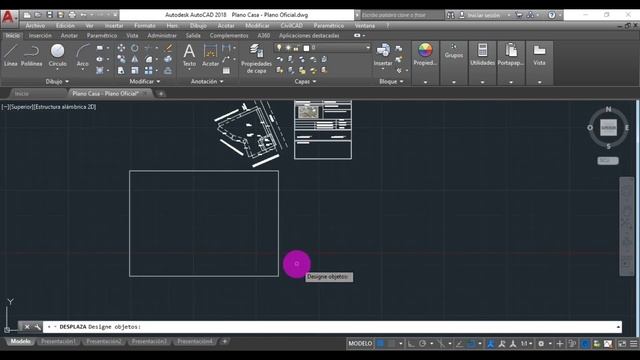The width and height of the screenshot is (640, 360).
Task: Open Propiedades color wheel panel
Action: click(425, 54)
